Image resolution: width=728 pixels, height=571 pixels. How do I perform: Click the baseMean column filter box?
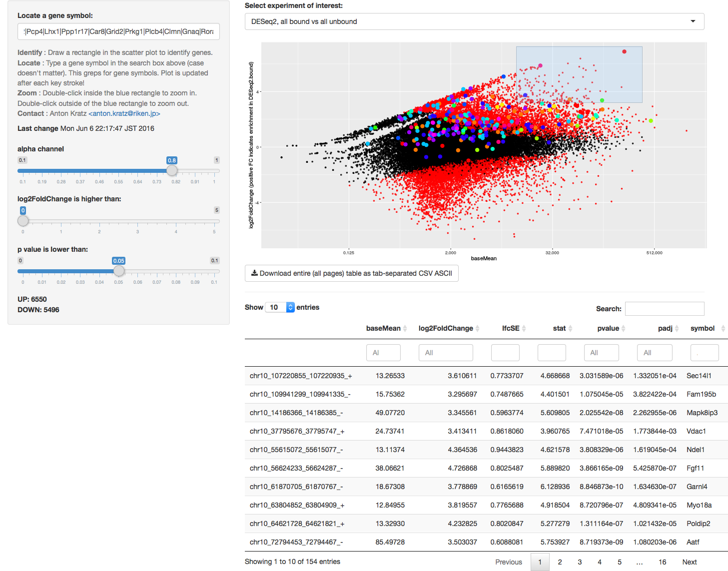383,353
